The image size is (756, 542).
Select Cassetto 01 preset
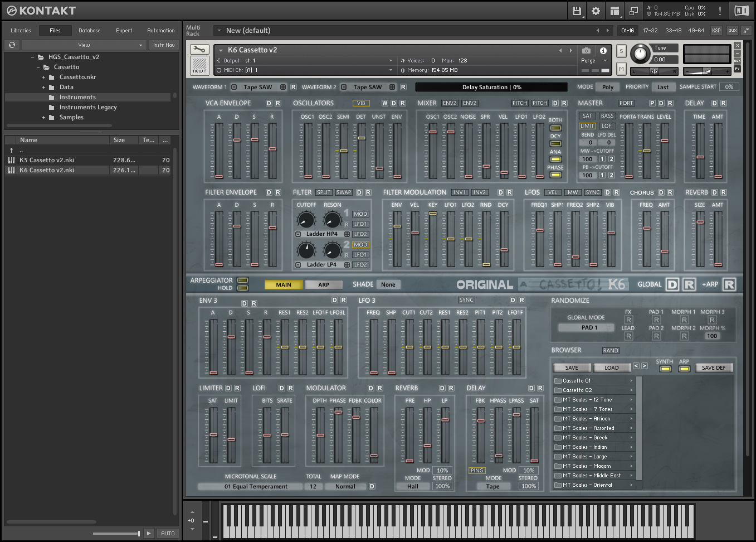(594, 381)
